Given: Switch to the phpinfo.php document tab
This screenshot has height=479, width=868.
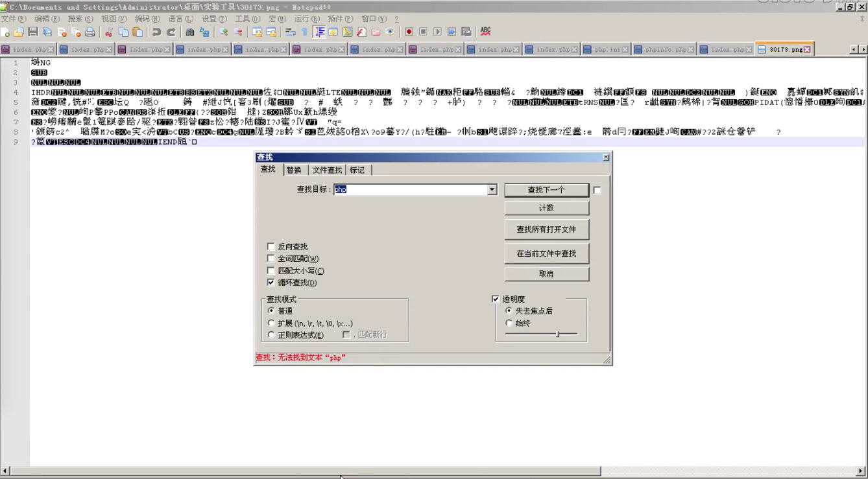Looking at the screenshot, I should click(664, 50).
